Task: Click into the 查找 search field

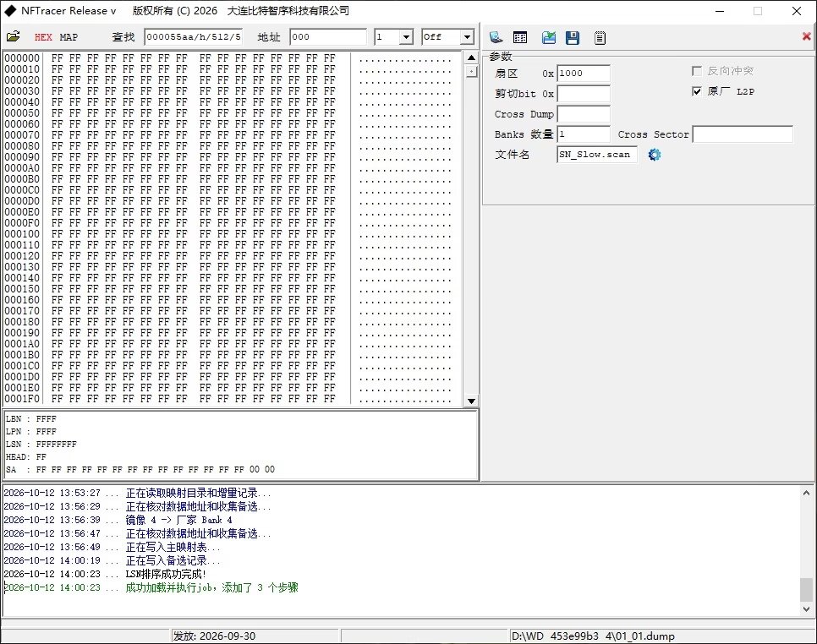Action: [194, 37]
